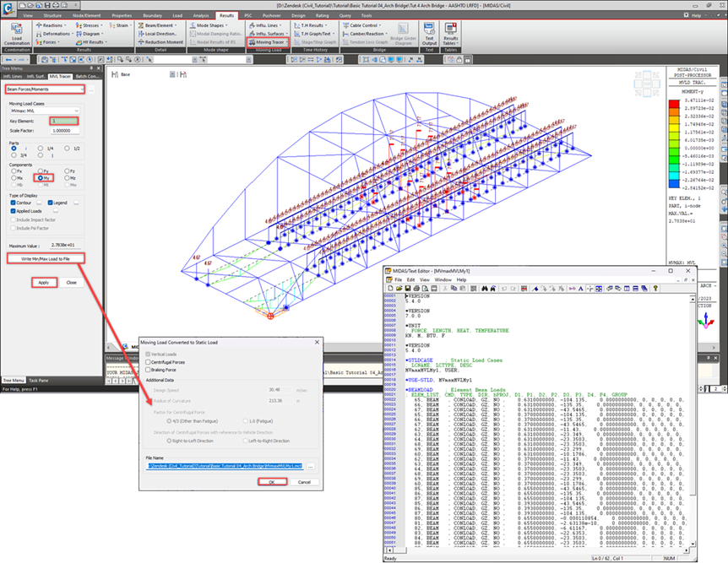Screen dimensions: 728x563
Task: Click the Key Element input field
Action: [x=64, y=121]
